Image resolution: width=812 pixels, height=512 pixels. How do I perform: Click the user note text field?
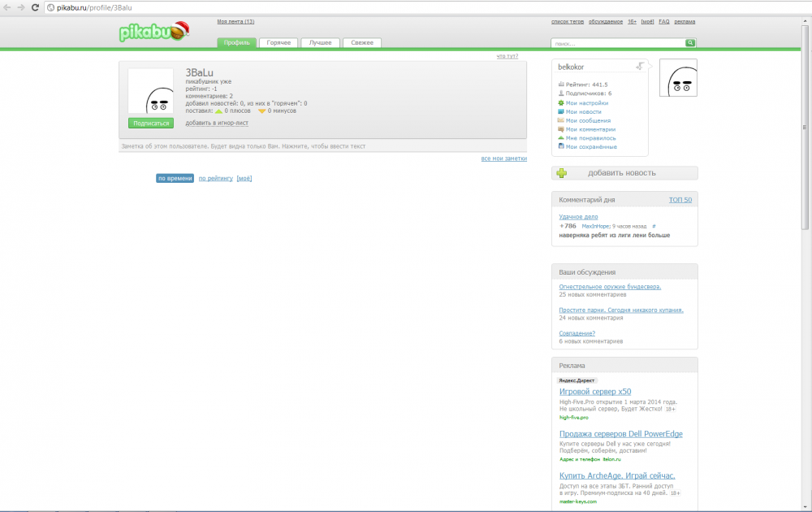(x=322, y=146)
